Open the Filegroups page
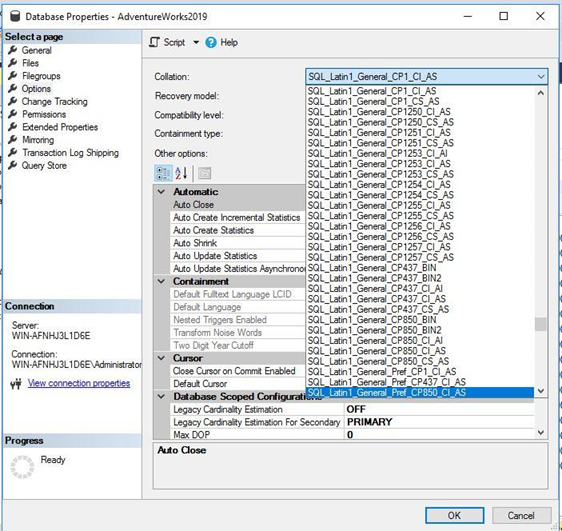 (41, 76)
